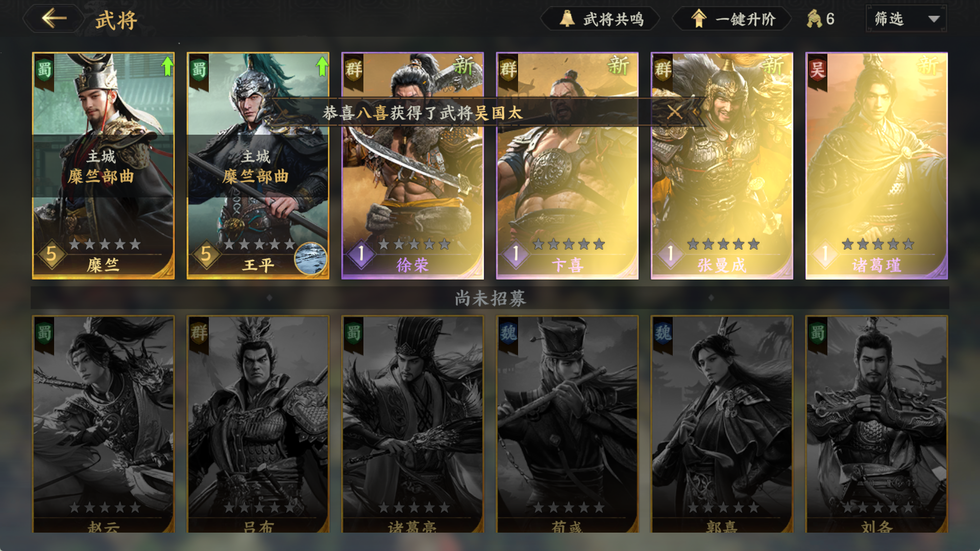Open the 诸葛瑾 general card

pos(876,166)
